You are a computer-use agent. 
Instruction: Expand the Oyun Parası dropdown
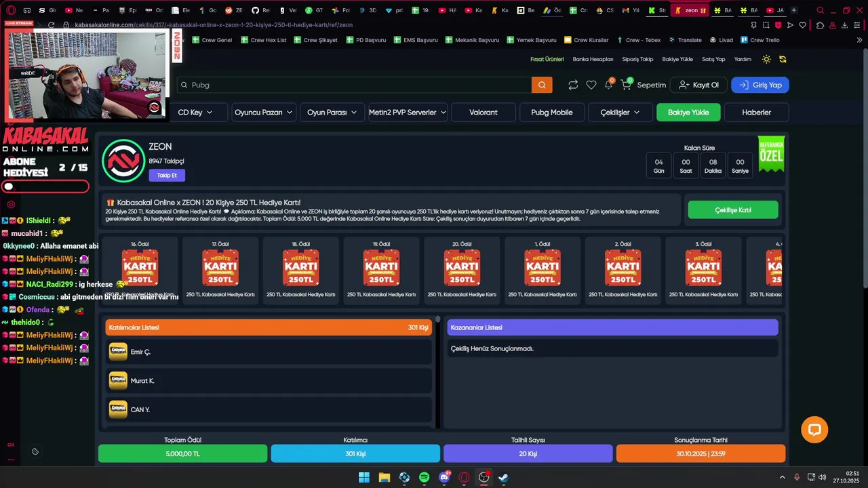(x=332, y=113)
